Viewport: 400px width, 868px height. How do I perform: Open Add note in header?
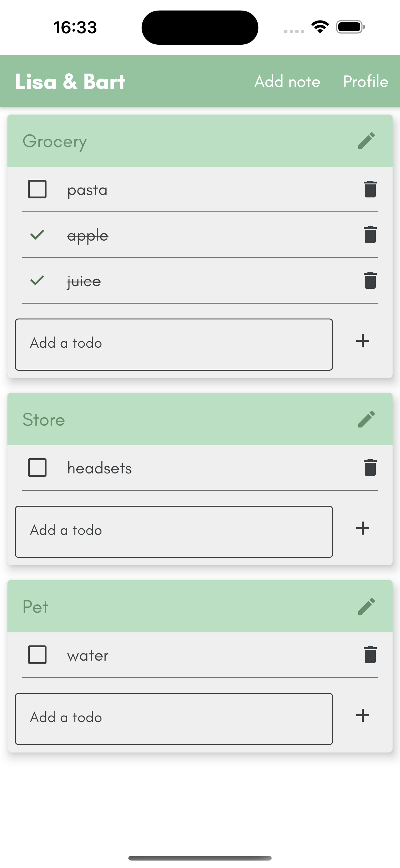coord(287,81)
